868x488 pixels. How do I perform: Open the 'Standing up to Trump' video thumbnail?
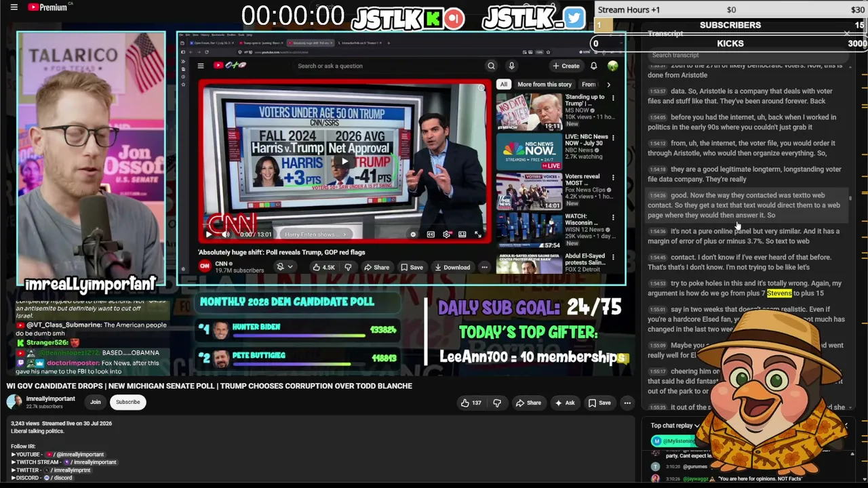tap(529, 112)
